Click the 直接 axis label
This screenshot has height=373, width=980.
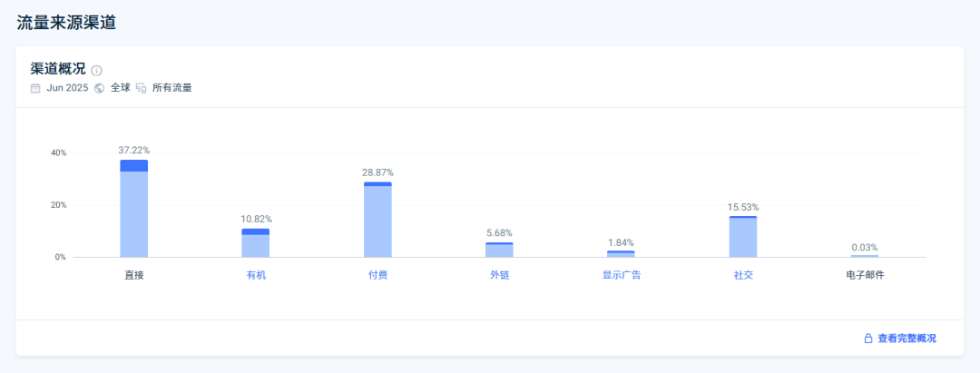click(x=134, y=275)
